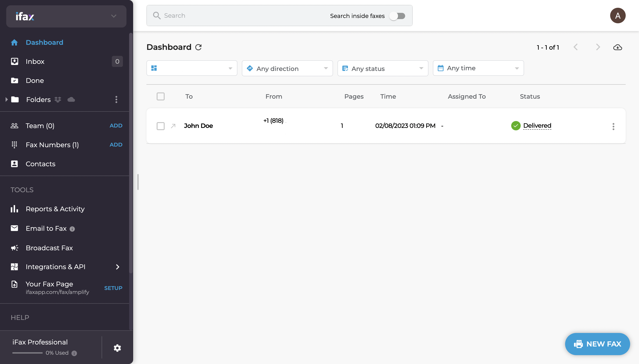Screen dimensions: 639x364
Task: Open Contacts section
Action: click(x=40, y=163)
